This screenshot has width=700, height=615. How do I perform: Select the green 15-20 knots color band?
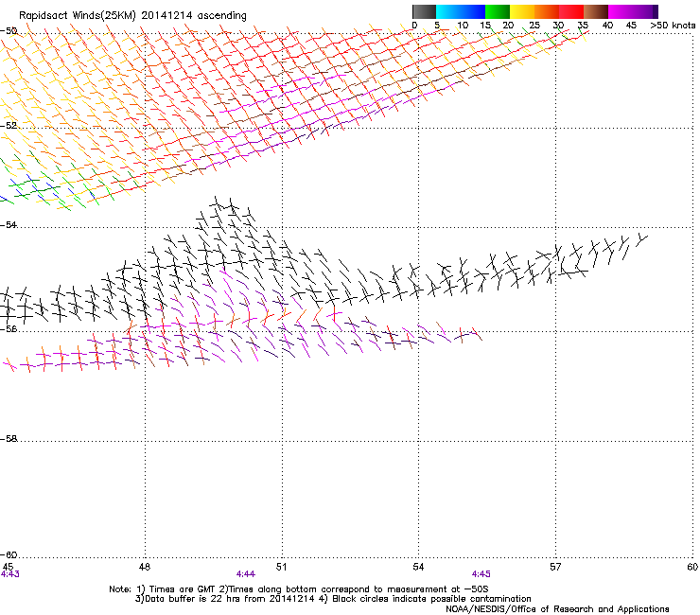coord(498,11)
